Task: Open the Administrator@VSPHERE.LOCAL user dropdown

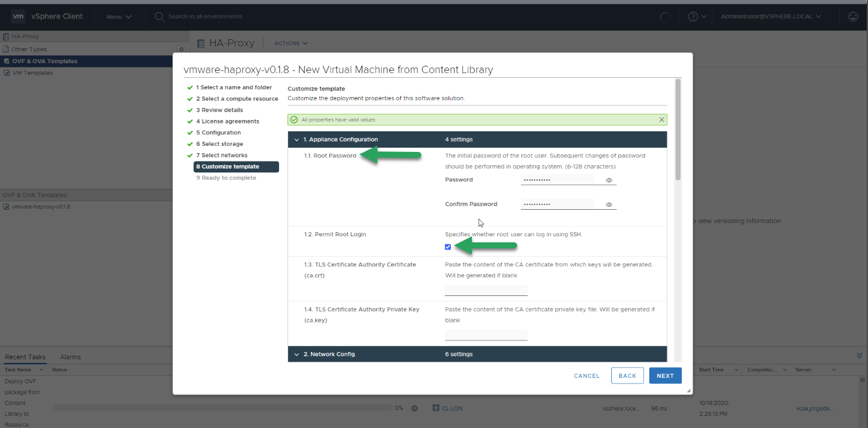Action: (x=771, y=17)
